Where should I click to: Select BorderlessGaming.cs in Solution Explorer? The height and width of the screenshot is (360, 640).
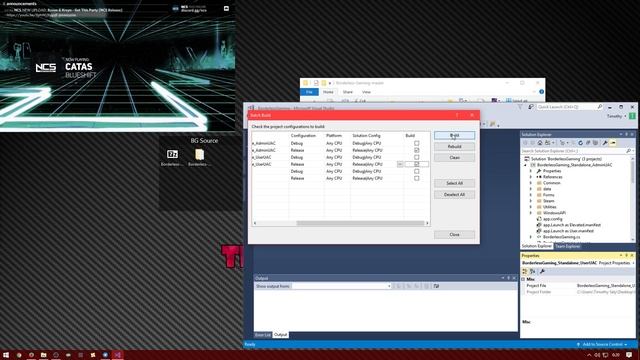pyautogui.click(x=561, y=237)
